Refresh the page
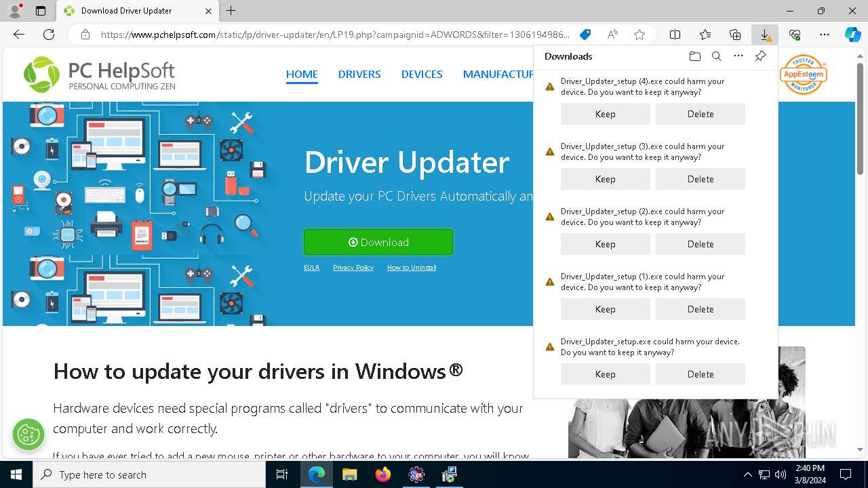The height and width of the screenshot is (488, 868). click(49, 35)
